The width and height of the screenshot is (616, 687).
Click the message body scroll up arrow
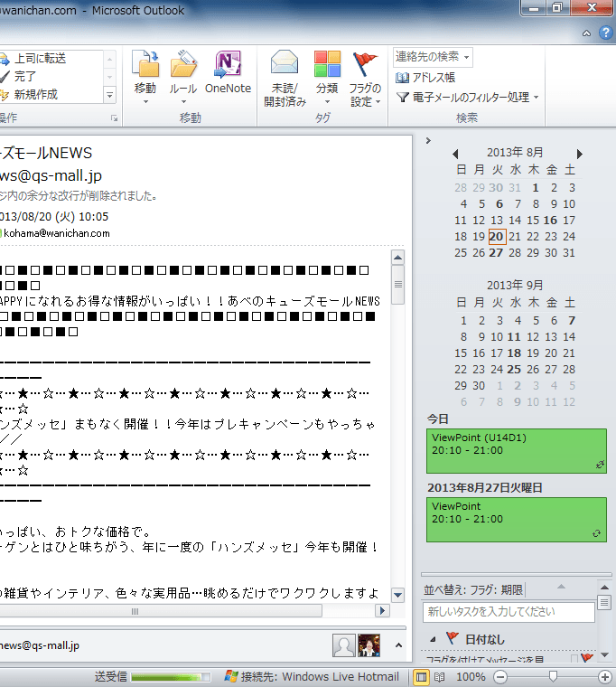(x=397, y=258)
